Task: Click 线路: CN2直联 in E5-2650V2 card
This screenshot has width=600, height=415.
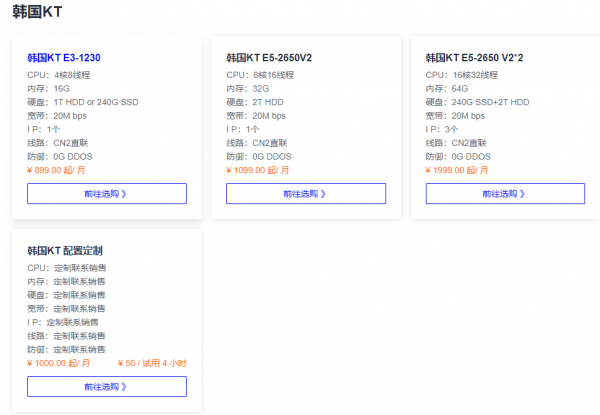Action: [x=257, y=143]
